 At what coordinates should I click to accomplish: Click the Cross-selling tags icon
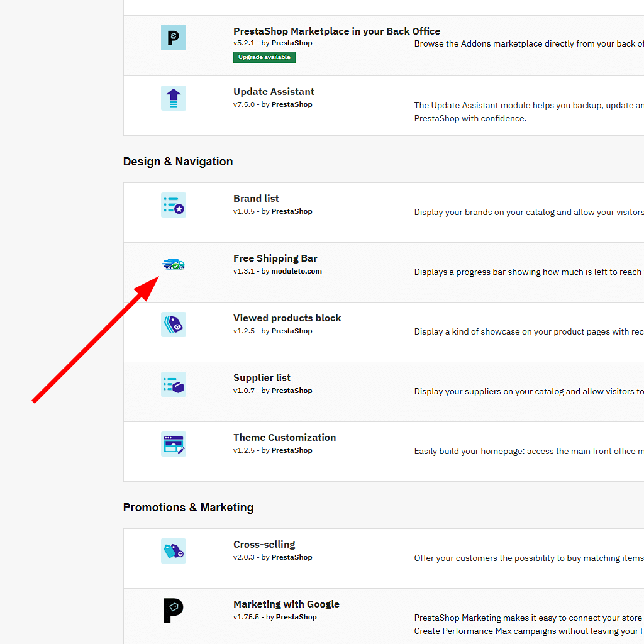(174, 551)
